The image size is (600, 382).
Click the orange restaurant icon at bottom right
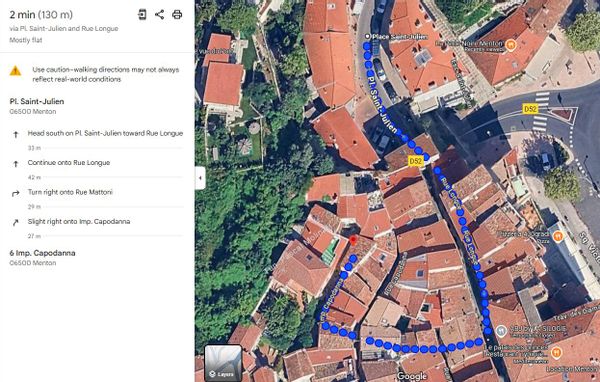click(x=556, y=351)
